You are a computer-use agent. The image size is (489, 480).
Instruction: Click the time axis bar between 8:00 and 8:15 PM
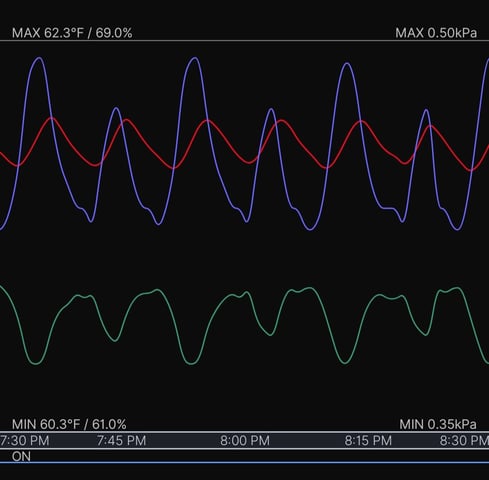[307, 441]
